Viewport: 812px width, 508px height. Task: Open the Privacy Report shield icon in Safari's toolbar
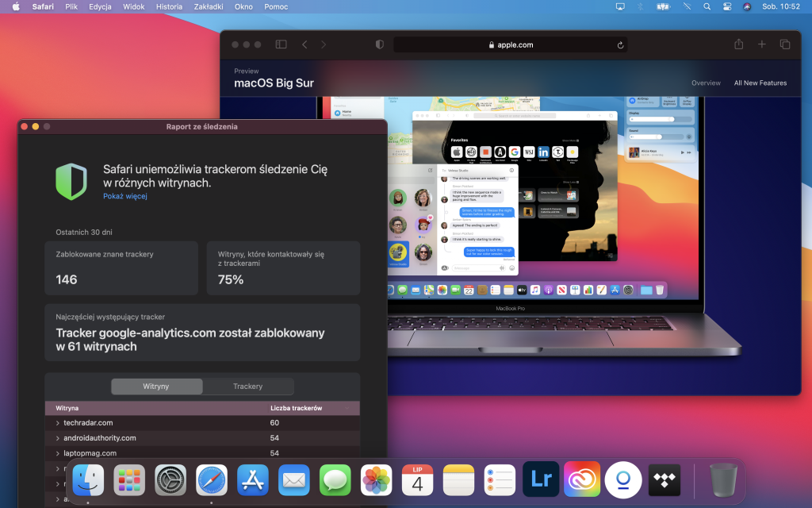(379, 44)
